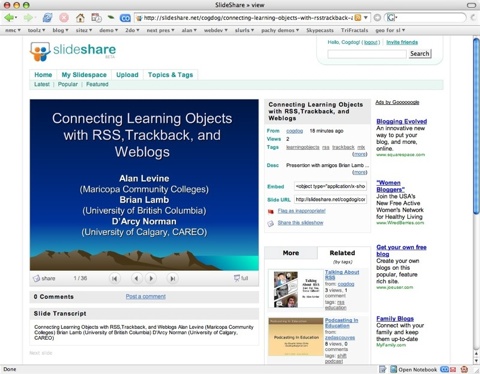Click the green leaf toolbar icon

click(x=111, y=17)
